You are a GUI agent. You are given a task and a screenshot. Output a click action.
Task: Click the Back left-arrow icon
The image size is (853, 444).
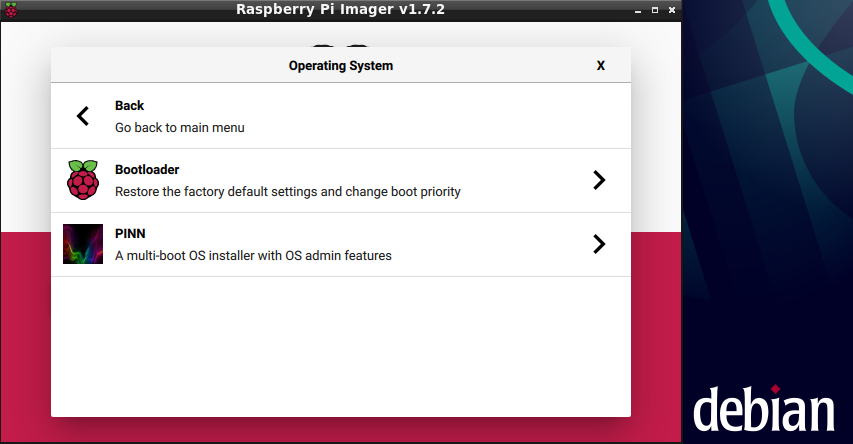pos(83,116)
